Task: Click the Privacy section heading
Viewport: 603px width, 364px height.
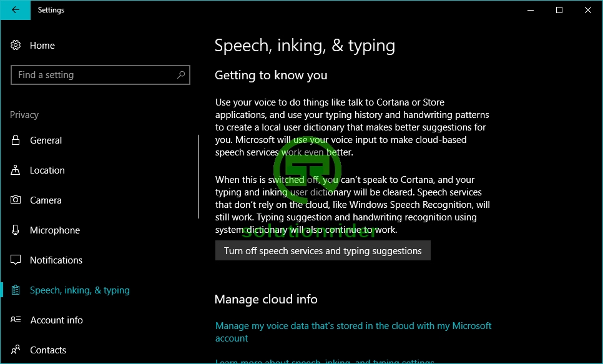Action: click(24, 115)
